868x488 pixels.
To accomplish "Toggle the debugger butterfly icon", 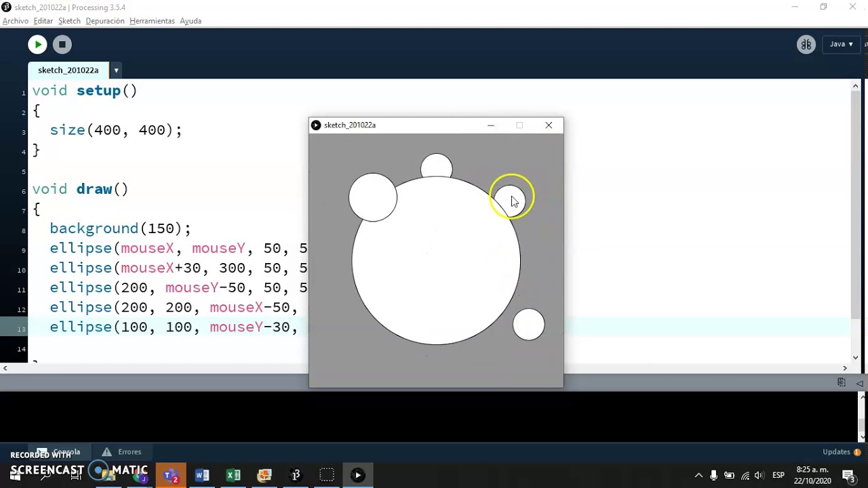I will pos(806,45).
